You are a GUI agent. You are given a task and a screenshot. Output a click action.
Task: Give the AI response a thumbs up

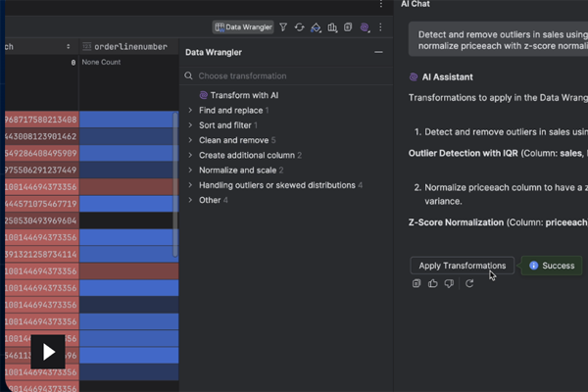[x=433, y=283]
